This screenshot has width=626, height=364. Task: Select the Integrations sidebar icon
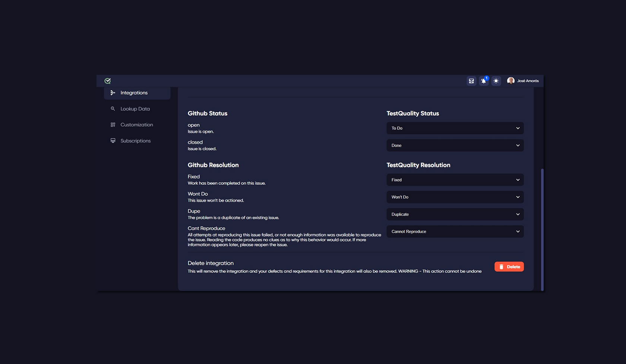pos(113,93)
